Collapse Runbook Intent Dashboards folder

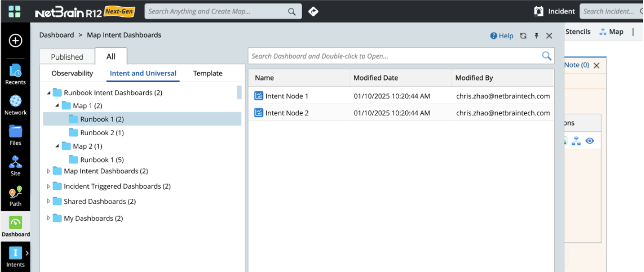[49, 93]
